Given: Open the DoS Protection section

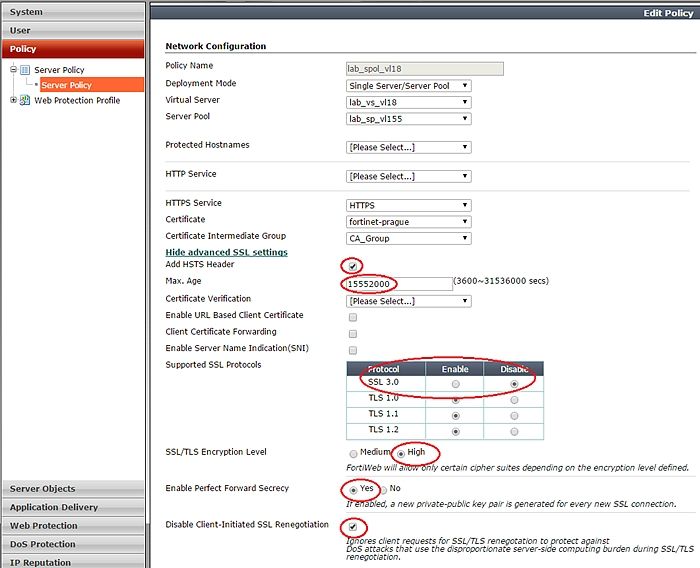Looking at the screenshot, I should click(x=73, y=544).
